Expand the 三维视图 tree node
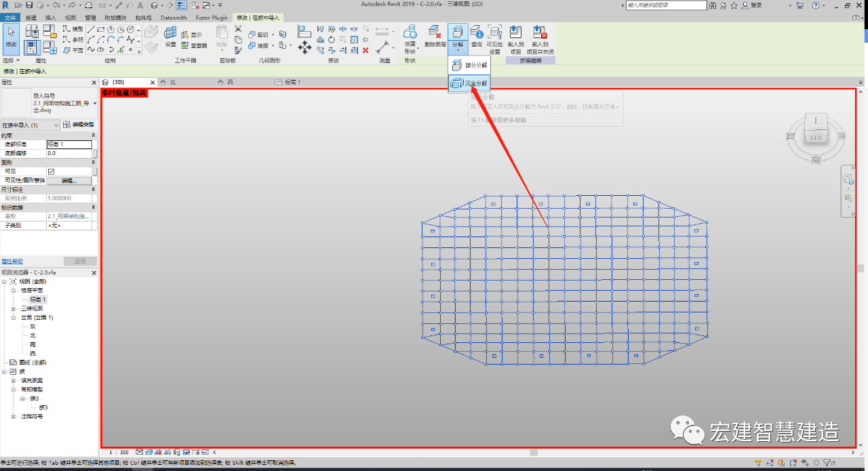This screenshot has height=471, width=868. coord(13,308)
